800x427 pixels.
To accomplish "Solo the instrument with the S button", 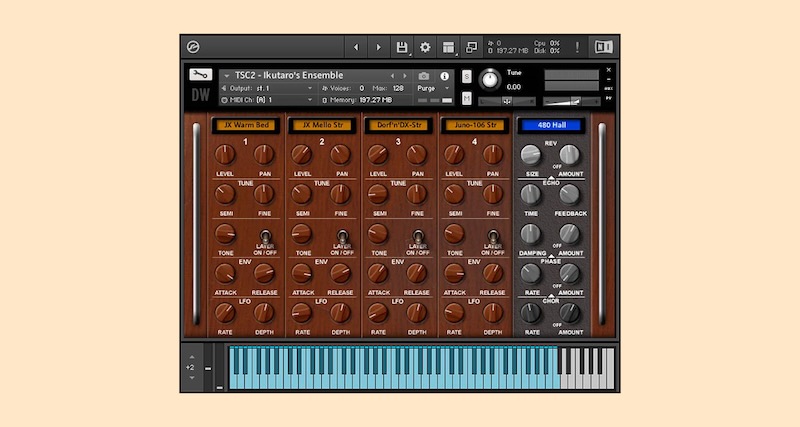I will (x=466, y=77).
